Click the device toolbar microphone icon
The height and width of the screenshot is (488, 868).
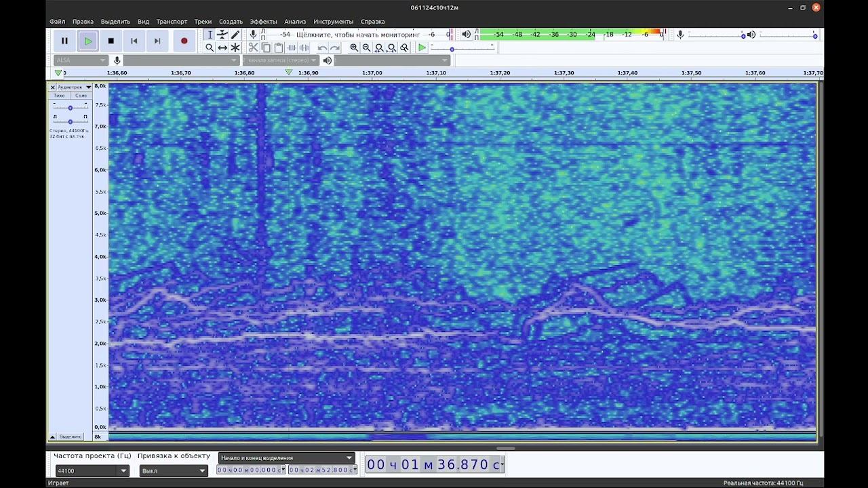[x=117, y=60]
